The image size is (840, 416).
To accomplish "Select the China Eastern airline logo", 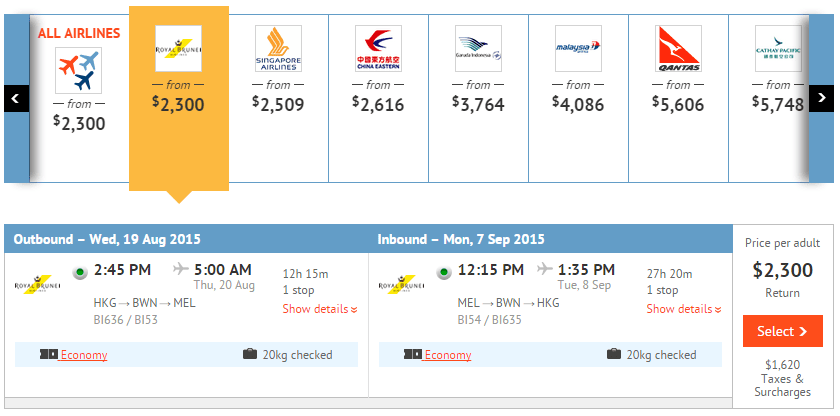I will click(378, 48).
